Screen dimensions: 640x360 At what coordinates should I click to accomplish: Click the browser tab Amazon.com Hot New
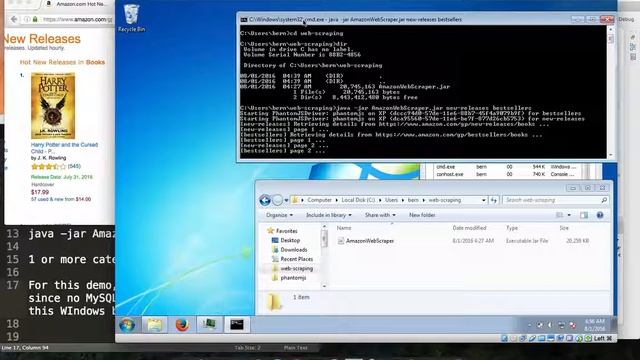78,4
